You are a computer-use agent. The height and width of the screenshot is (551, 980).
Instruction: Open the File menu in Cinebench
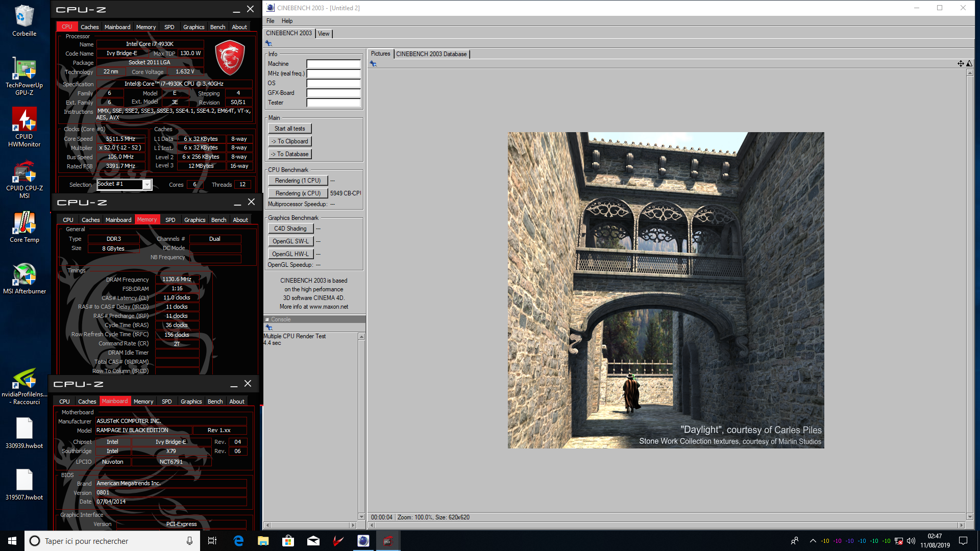coord(270,21)
